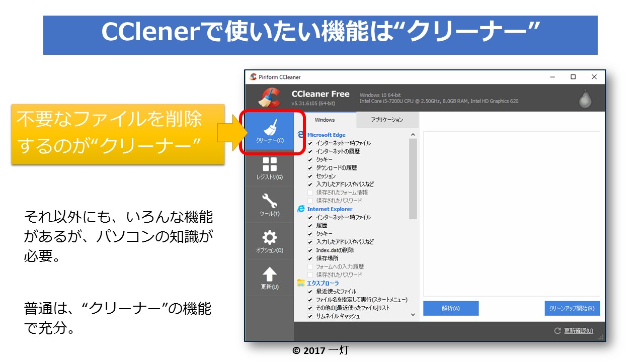Screen dimensions: 644x362
Task: Click the refresh icon beside 更新確認
Action: pos(557,331)
